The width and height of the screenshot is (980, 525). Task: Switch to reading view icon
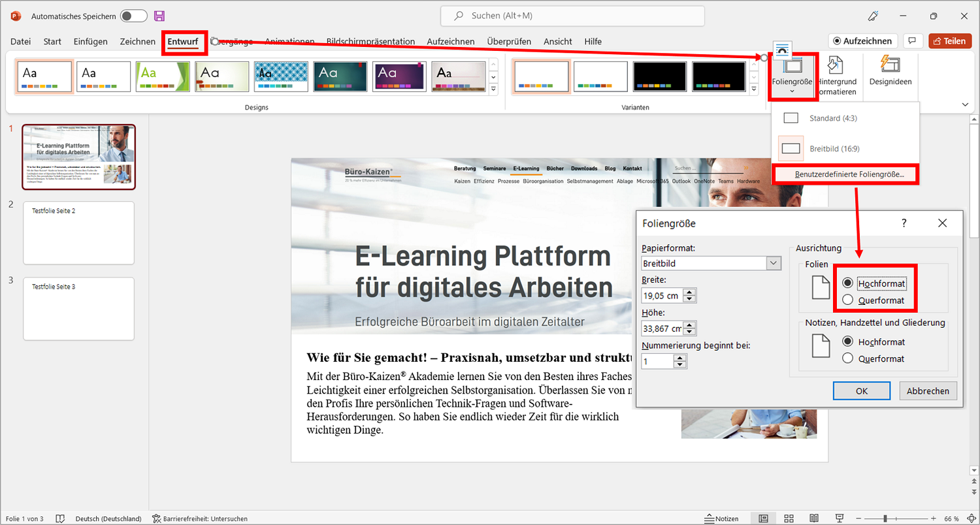pyautogui.click(x=813, y=518)
